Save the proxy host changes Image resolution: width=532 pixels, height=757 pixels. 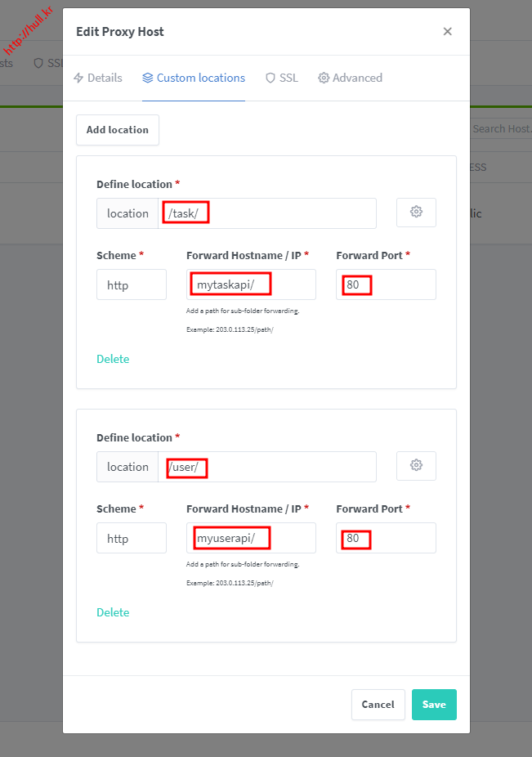pyautogui.click(x=434, y=705)
